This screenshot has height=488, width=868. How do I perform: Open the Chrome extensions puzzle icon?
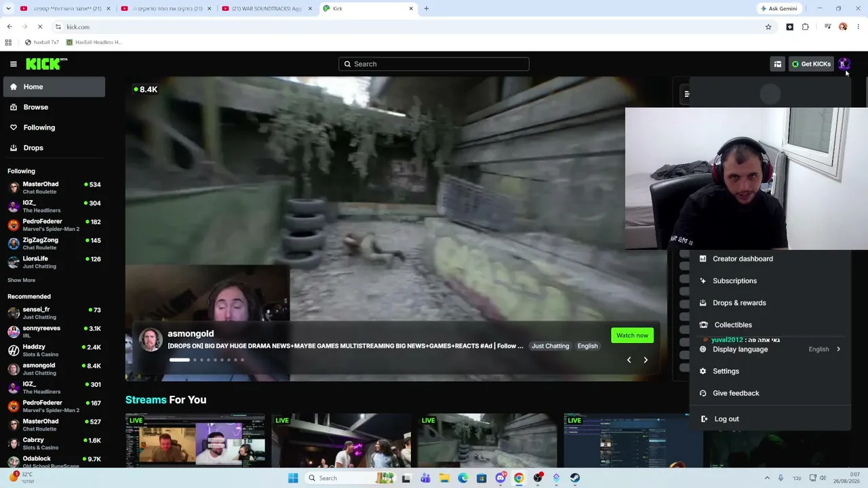[x=806, y=27]
